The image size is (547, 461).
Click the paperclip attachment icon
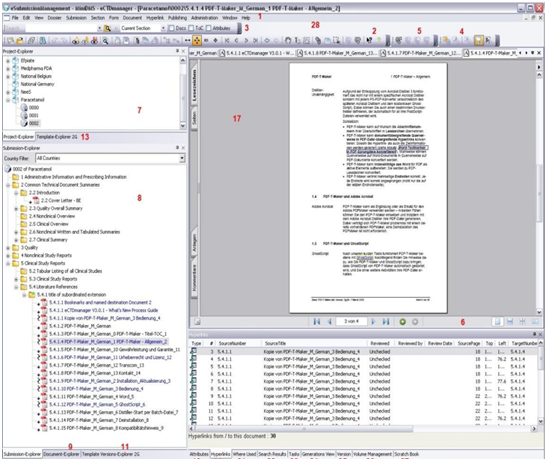[x=318, y=40]
